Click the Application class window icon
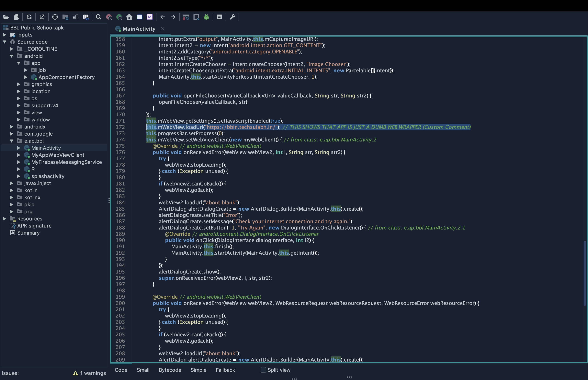The width and height of the screenshot is (588, 380). pos(139,17)
